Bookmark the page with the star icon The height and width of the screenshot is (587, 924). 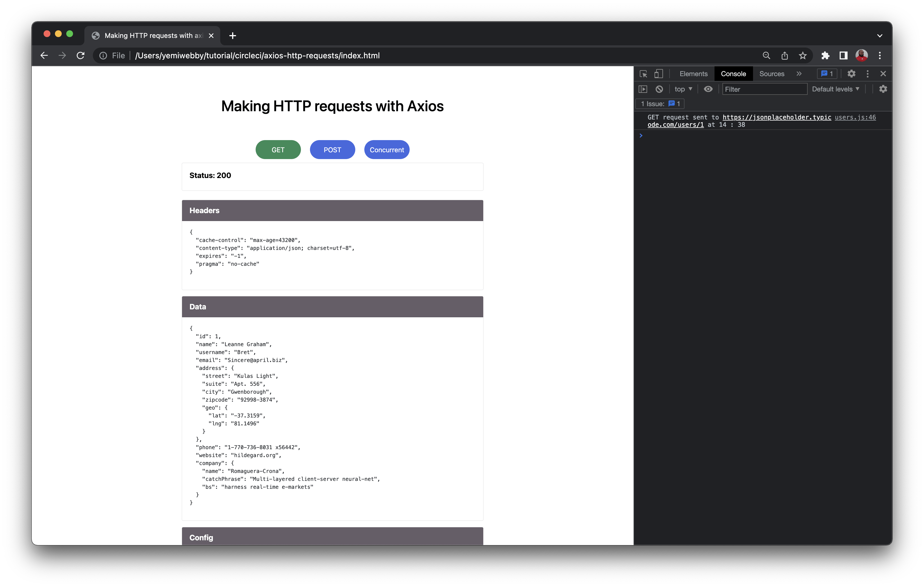803,56
